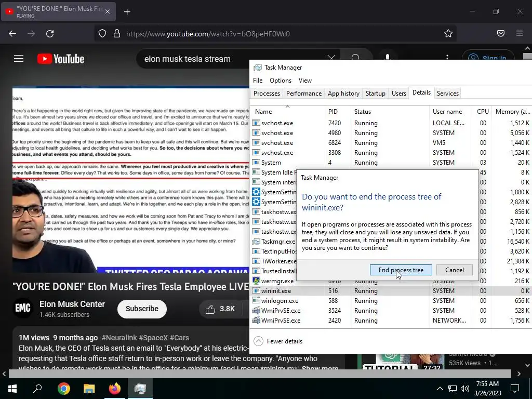Select svchost.exe row with PID 6824
This screenshot has height=399, width=532.
(391, 142)
